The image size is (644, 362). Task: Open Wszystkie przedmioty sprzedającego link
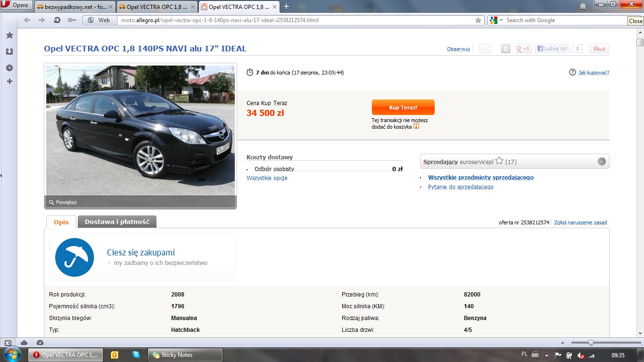pyautogui.click(x=481, y=178)
